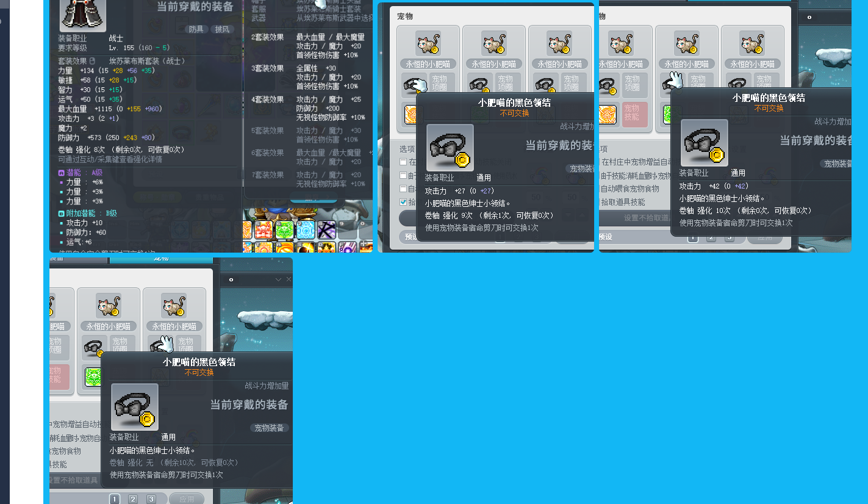
Task: Click third 宠物项圈 slot in +27 attack panel
Action: 570,82
